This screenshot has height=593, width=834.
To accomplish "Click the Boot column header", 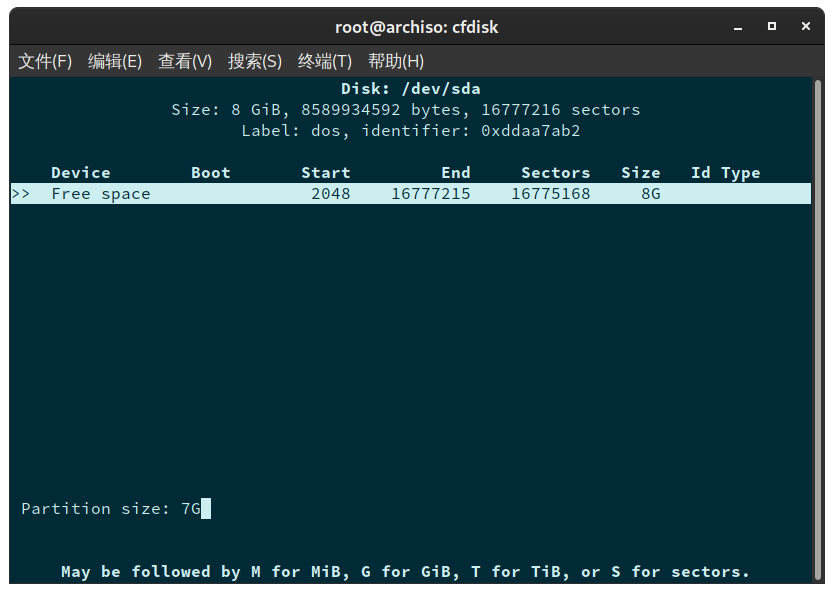I will [210, 172].
